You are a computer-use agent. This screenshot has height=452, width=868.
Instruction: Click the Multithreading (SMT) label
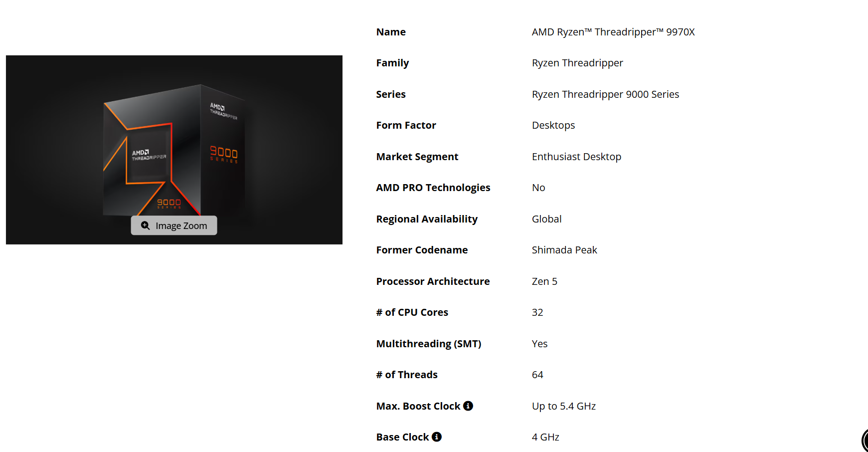tap(428, 344)
